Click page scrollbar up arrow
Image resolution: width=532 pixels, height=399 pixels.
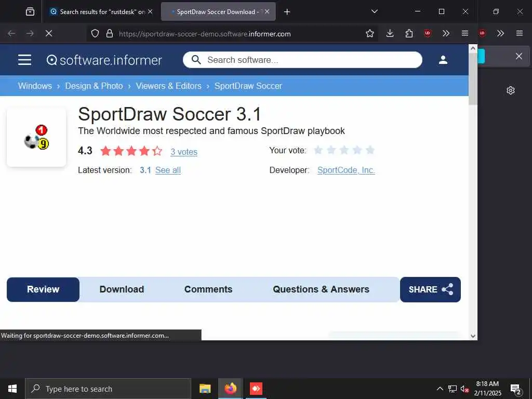click(x=473, y=48)
